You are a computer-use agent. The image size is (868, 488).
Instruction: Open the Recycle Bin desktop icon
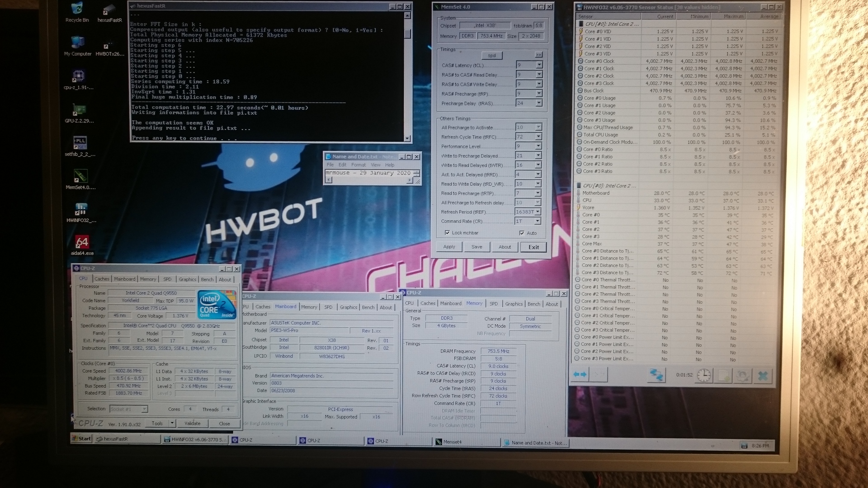click(x=77, y=12)
